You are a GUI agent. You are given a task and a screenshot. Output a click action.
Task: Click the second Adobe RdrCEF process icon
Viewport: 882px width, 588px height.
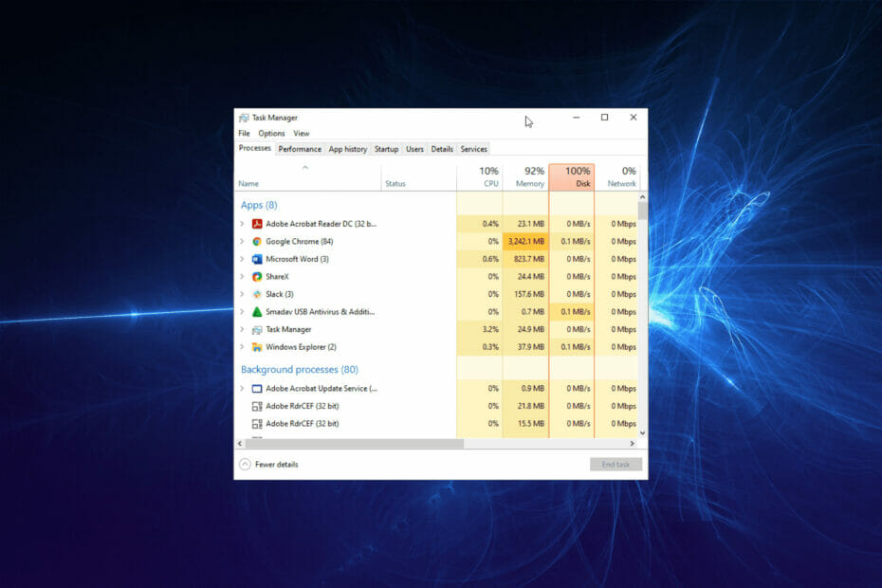257,424
